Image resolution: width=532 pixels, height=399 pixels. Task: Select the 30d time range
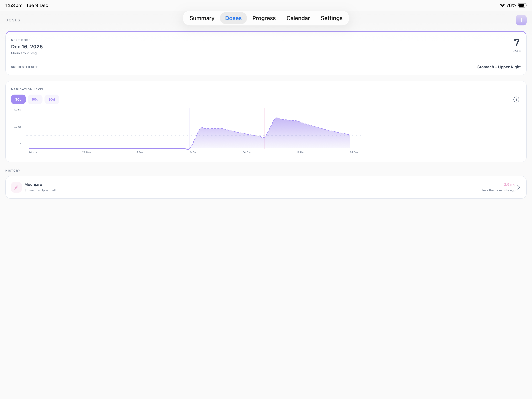pyautogui.click(x=18, y=99)
